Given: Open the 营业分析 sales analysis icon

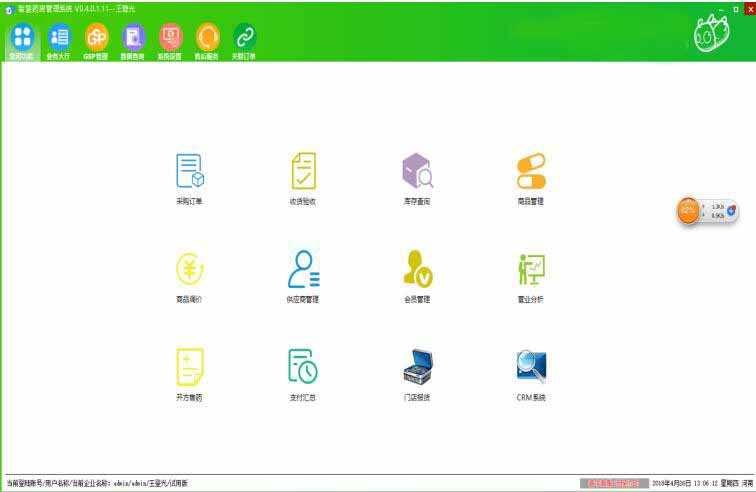Looking at the screenshot, I should point(531,270).
